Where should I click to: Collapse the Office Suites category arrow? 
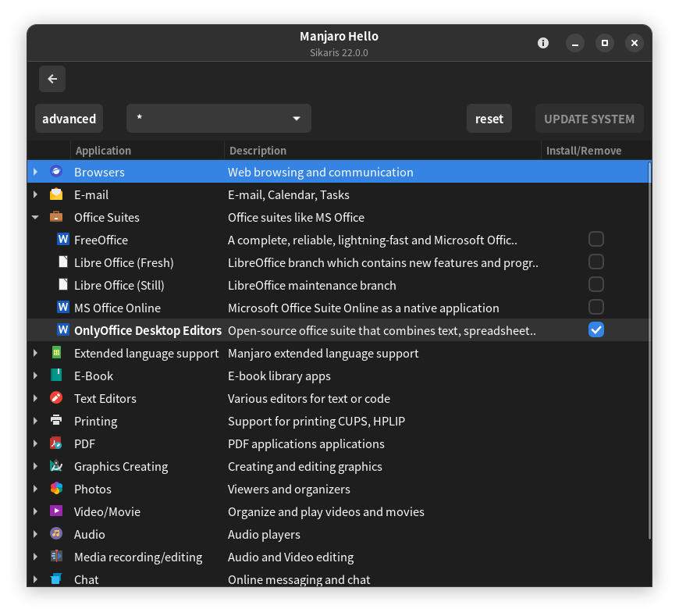pos(35,217)
